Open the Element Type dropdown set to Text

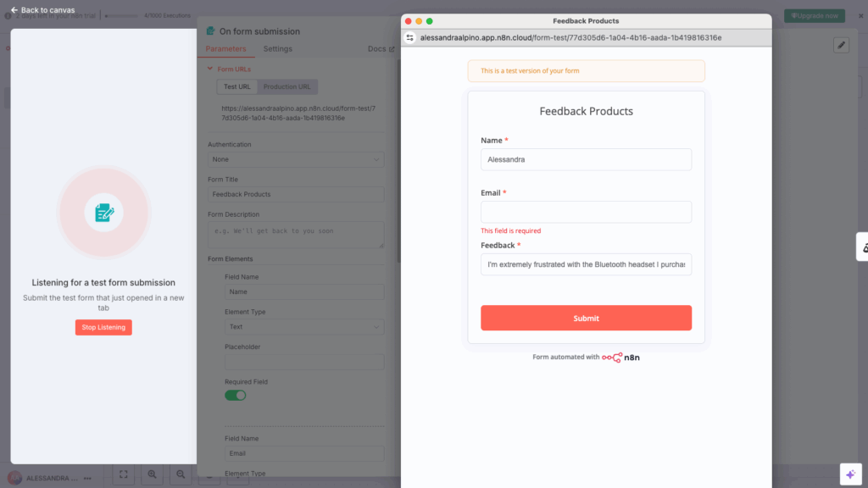(304, 326)
